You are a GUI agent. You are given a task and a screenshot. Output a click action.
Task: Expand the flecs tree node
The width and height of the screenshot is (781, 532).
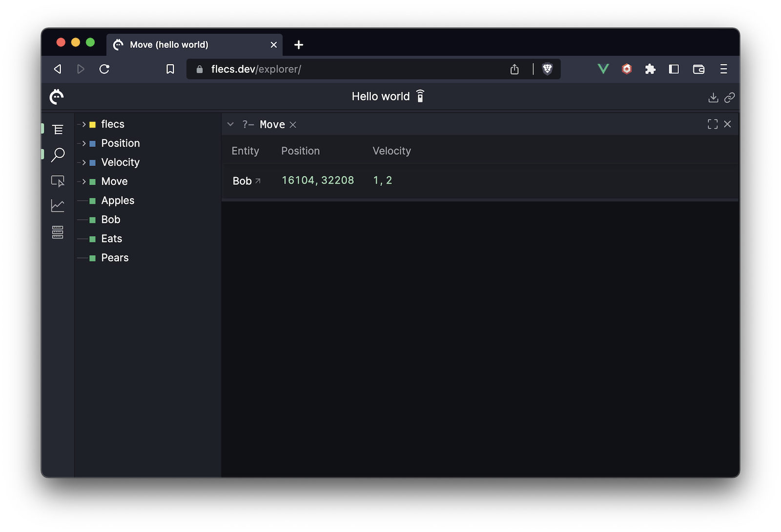pos(84,124)
